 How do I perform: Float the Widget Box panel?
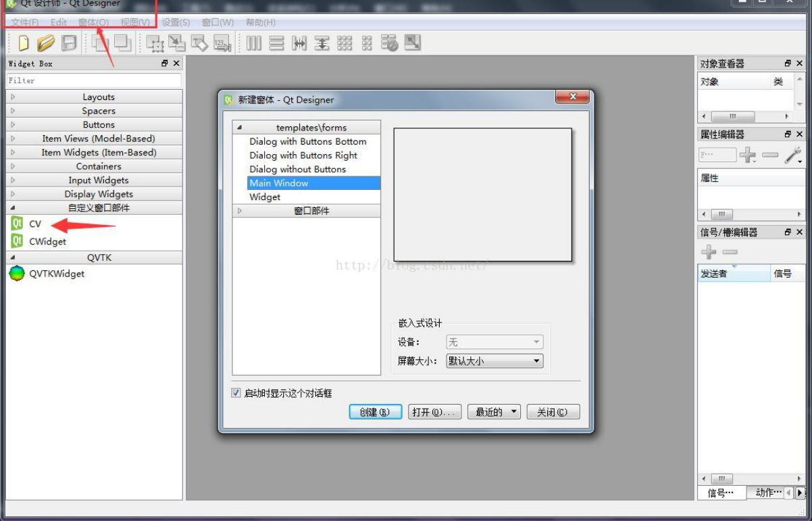tap(165, 63)
